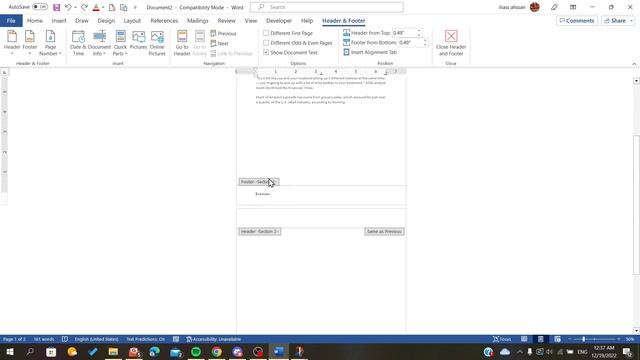The image size is (640, 360).
Task: Open Comments pane
Action: pos(577,20)
